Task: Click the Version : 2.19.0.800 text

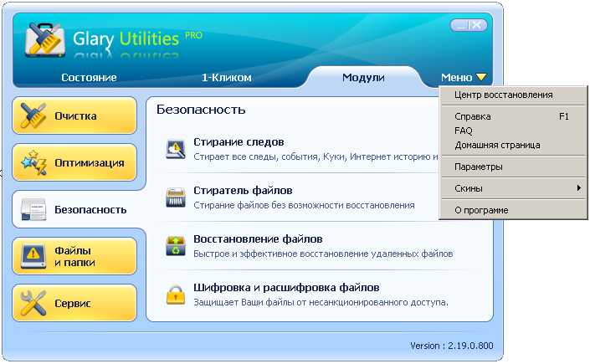Action: click(452, 346)
